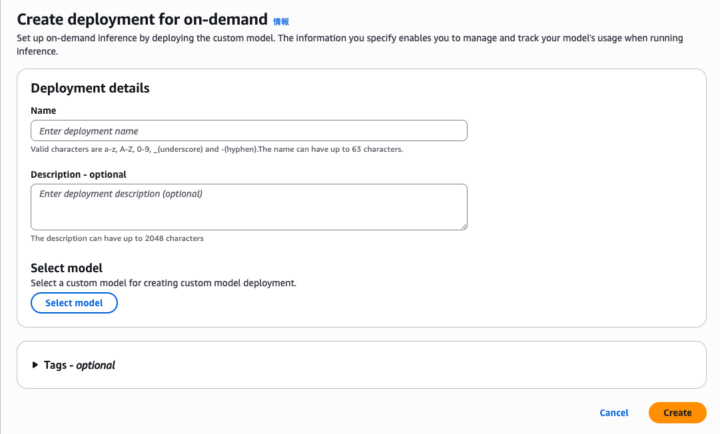Screen dimensions: 720x434
Task: Click the 2048 characters limit hint text
Action: coord(124,238)
